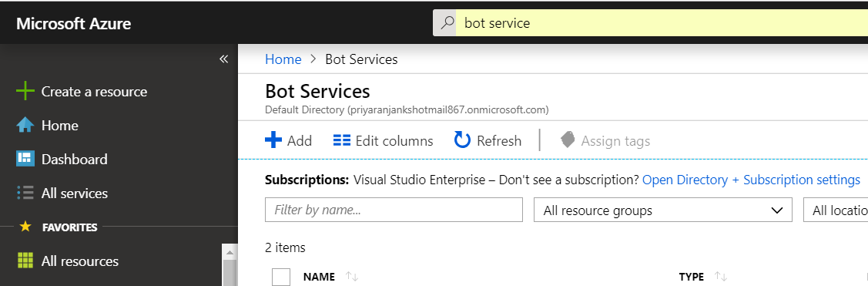Open Home from sidebar house icon

pyautogui.click(x=25, y=126)
